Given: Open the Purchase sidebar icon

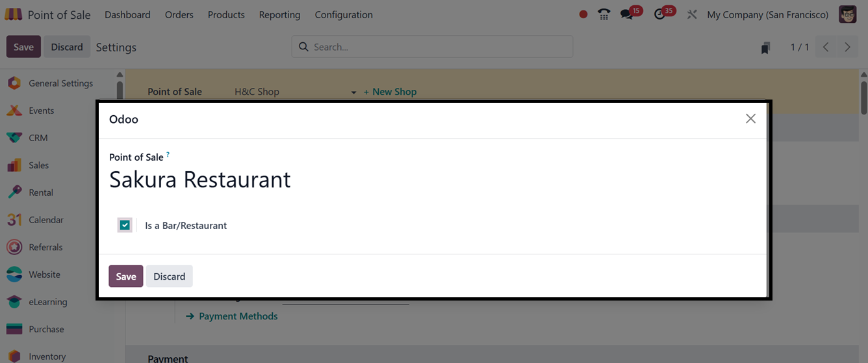Looking at the screenshot, I should (14, 329).
